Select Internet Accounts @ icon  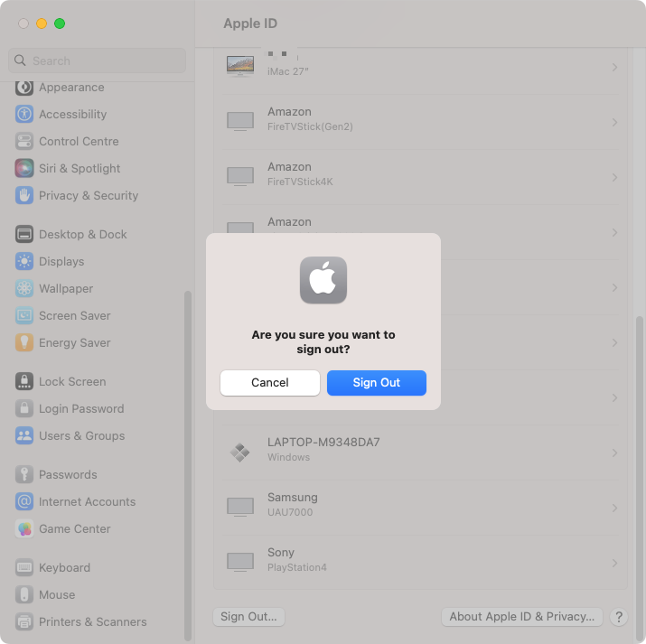point(24,501)
